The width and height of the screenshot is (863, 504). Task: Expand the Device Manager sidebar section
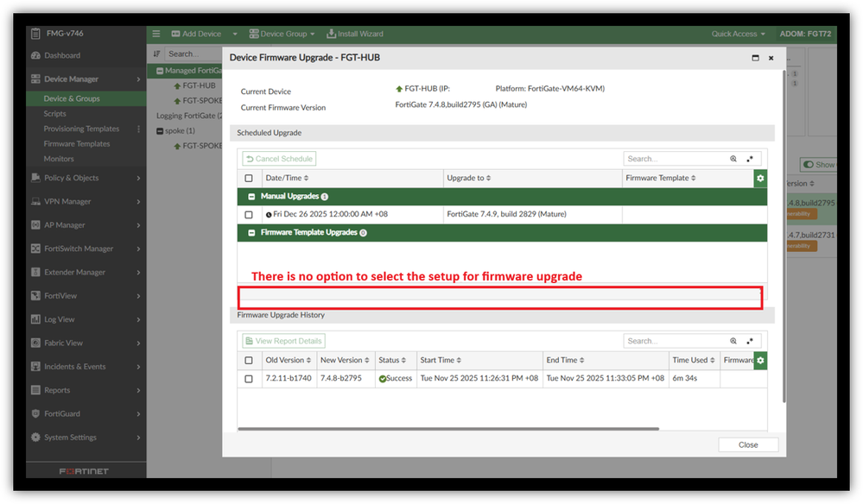click(138, 79)
